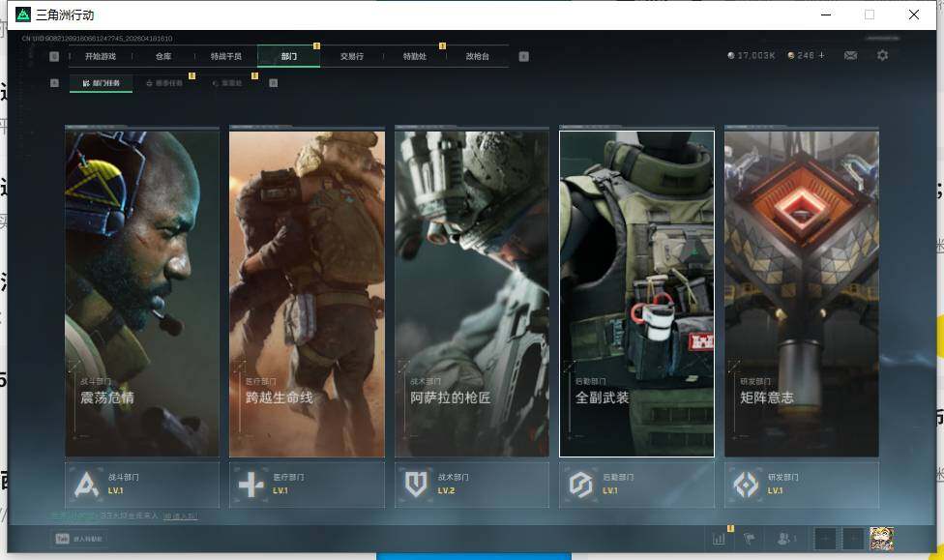
Task: Click the player avatar portrait
Action: coord(881,539)
